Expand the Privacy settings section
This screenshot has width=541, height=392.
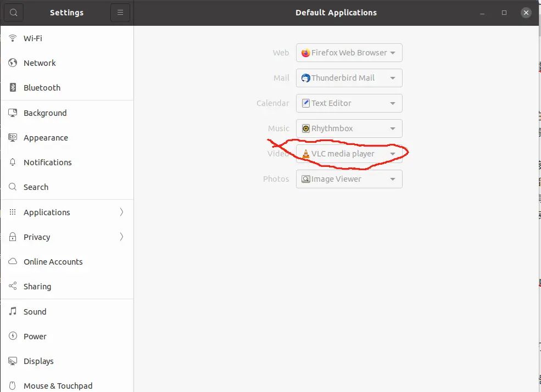[x=66, y=237]
